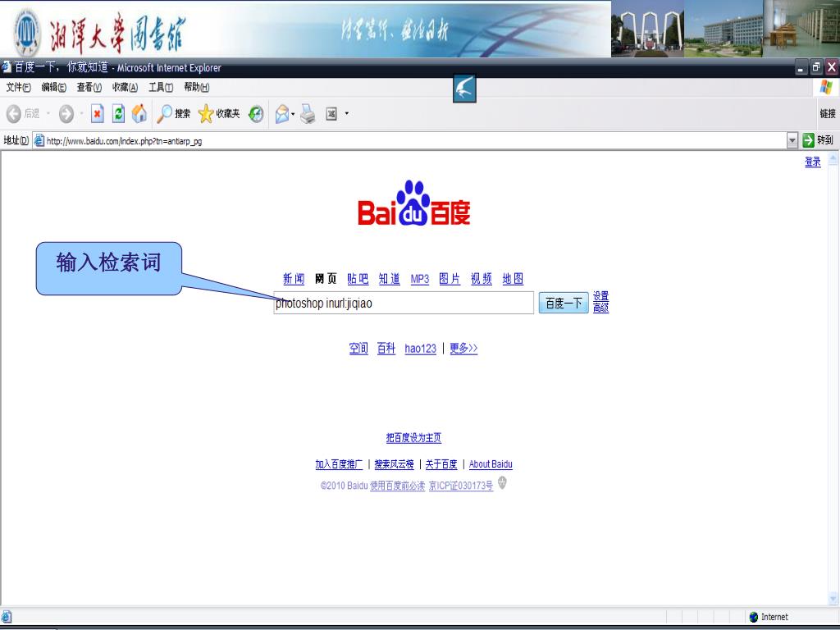This screenshot has height=630, width=840.
Task: Open 京ICP证030173号 link
Action: (461, 486)
